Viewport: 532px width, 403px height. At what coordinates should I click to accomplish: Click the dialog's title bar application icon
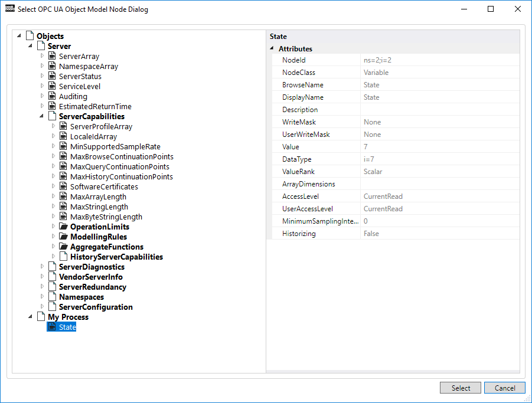click(9, 9)
